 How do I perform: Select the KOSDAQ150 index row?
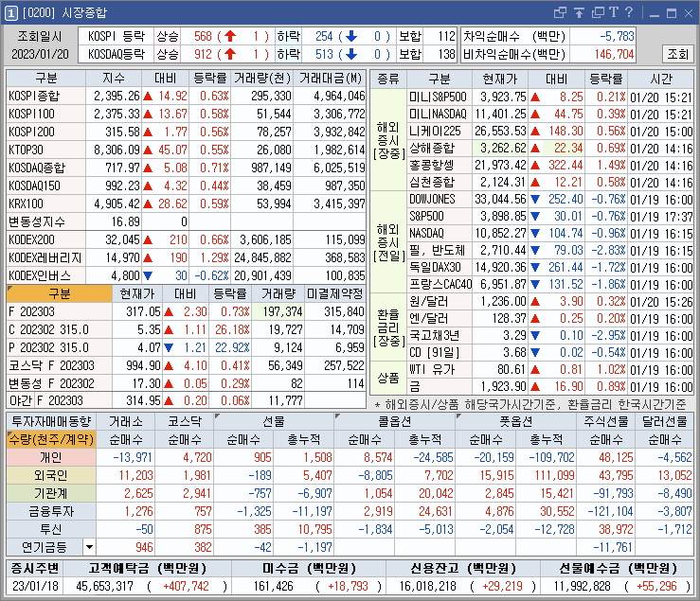[x=186, y=186]
